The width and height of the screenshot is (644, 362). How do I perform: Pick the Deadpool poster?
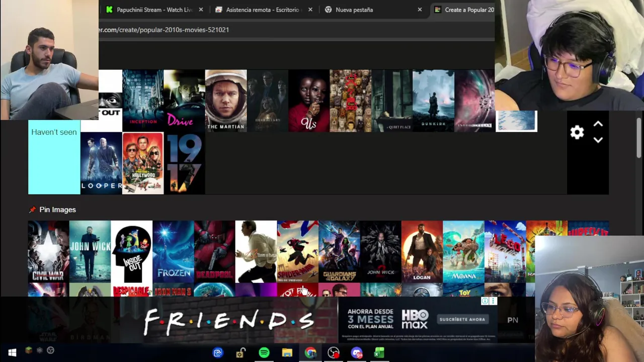point(214,251)
